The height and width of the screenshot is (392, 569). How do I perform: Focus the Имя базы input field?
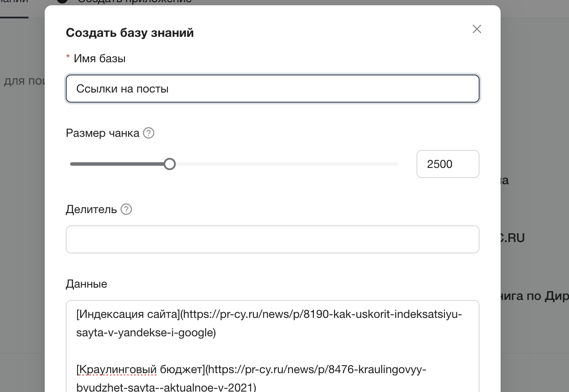pyautogui.click(x=272, y=88)
